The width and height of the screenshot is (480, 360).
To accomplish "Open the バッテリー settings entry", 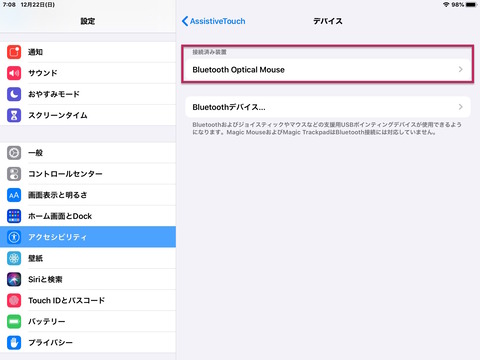I will pyautogui.click(x=88, y=321).
